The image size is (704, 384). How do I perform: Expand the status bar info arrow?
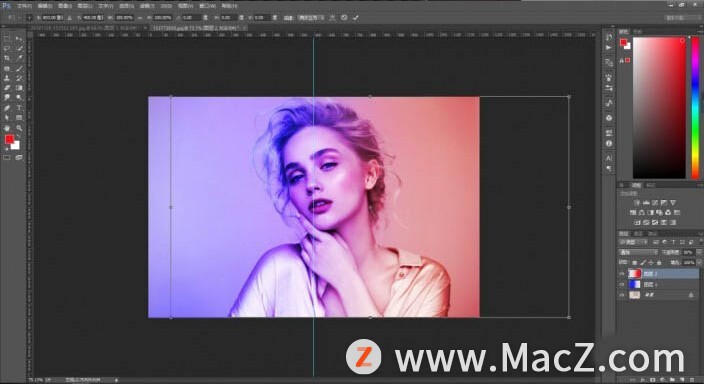click(x=116, y=380)
